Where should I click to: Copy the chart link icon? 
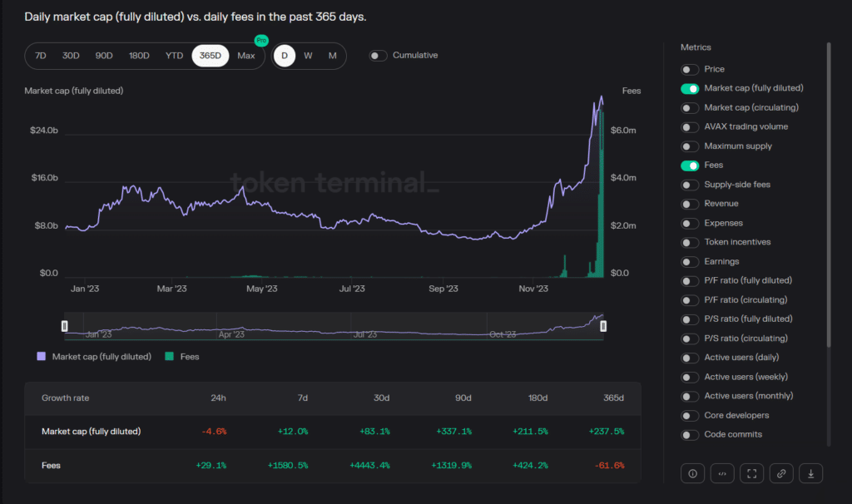[781, 472]
